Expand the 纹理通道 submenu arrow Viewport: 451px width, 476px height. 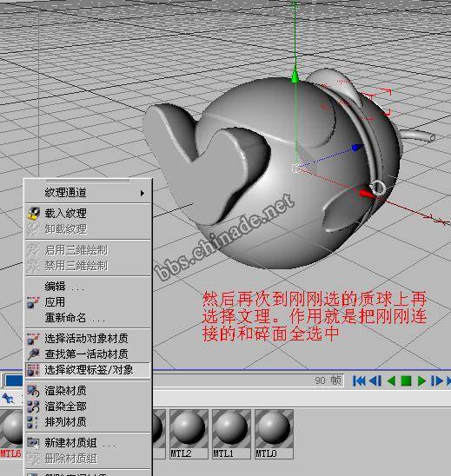143,193
